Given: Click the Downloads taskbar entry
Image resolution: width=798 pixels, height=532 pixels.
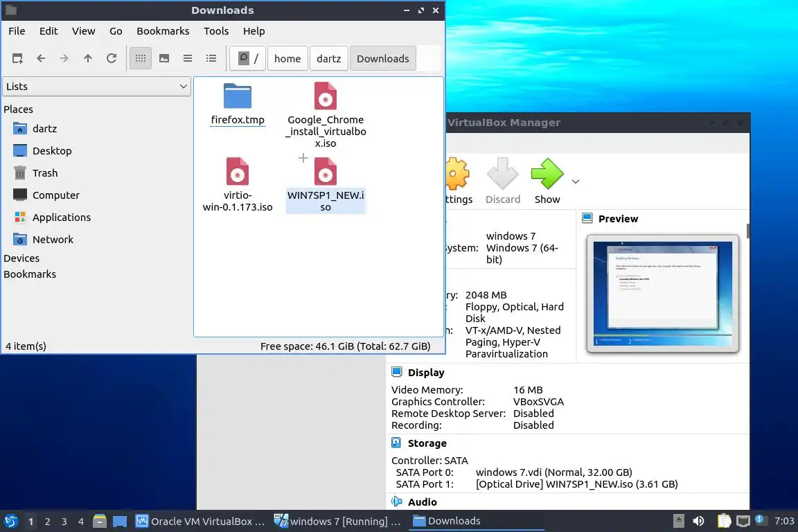Looking at the screenshot, I should (x=477, y=522).
